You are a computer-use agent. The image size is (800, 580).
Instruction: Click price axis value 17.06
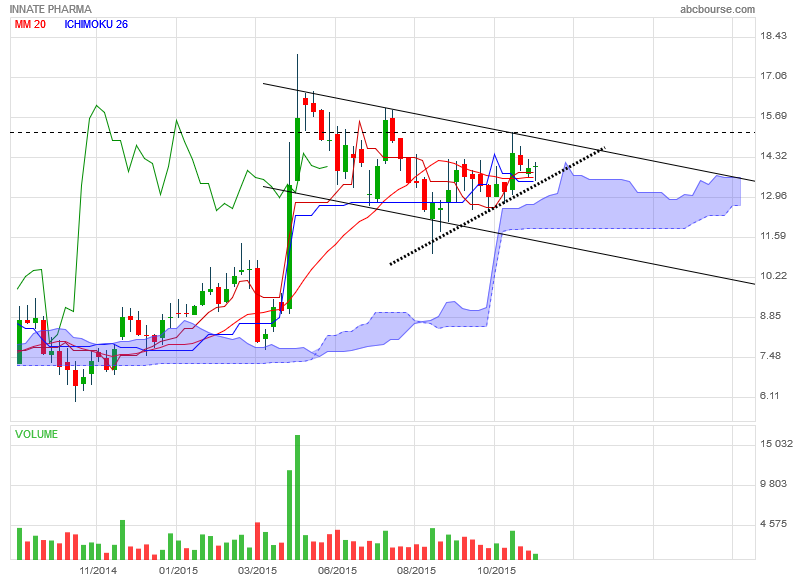click(x=773, y=75)
